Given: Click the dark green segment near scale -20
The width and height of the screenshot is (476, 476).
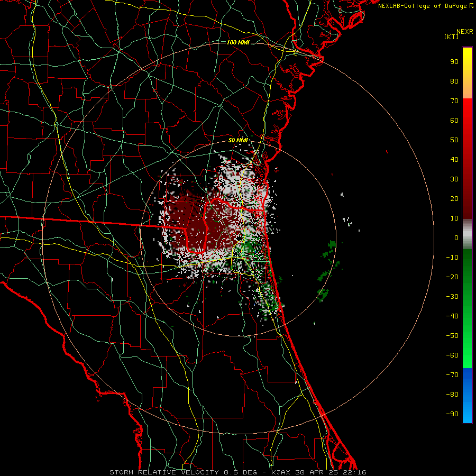Looking at the screenshot, I should (467, 276).
